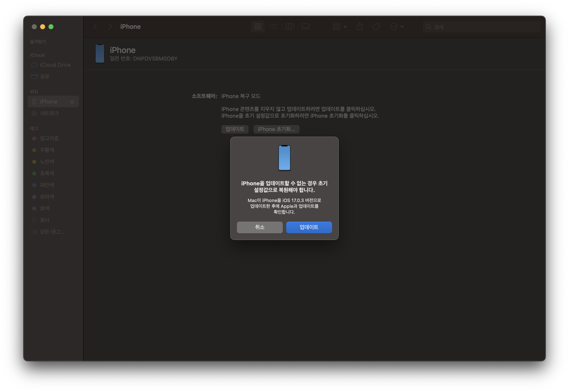Select the 파란색 blue tag
Viewport: 569px width, 392px height.
[47, 185]
